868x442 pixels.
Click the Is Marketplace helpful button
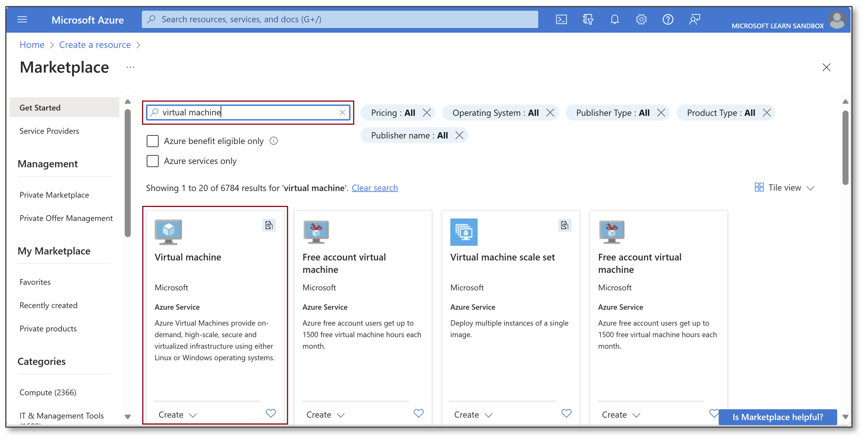[777, 417]
